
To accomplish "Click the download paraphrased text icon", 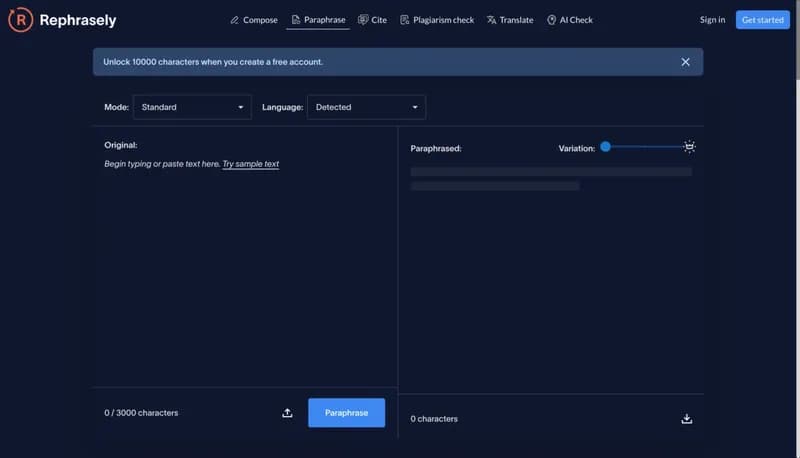I will [687, 419].
